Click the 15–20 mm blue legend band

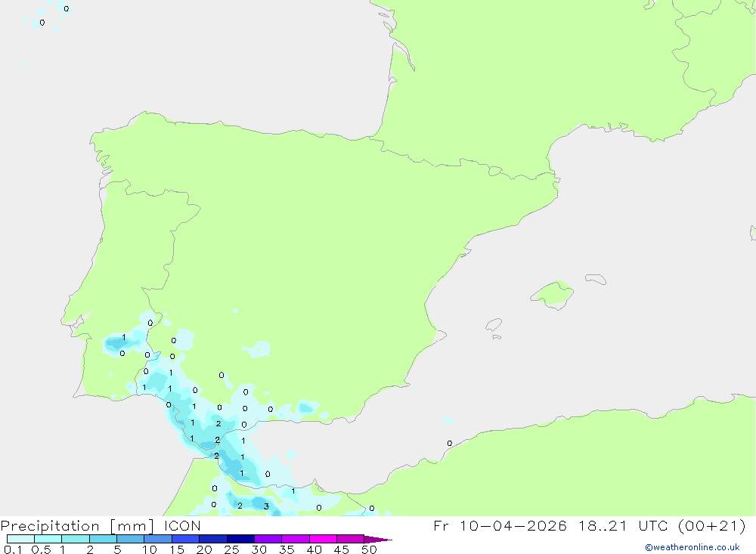click(186, 539)
